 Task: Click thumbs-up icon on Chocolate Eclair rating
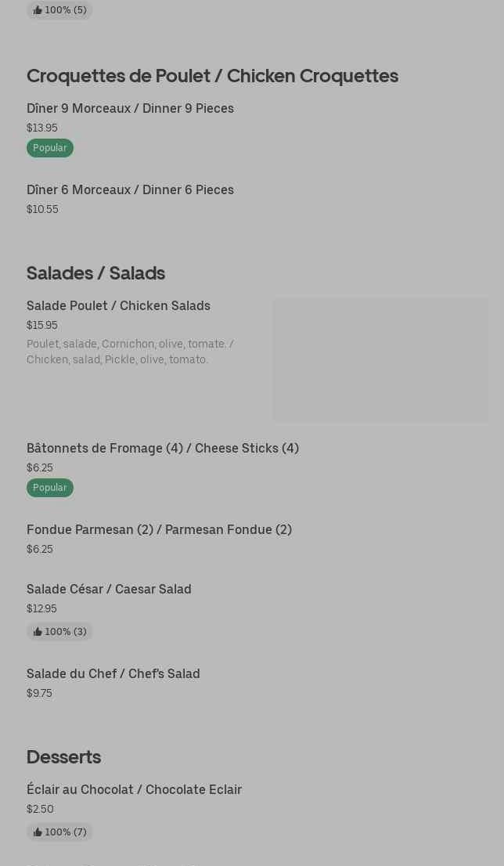(38, 832)
